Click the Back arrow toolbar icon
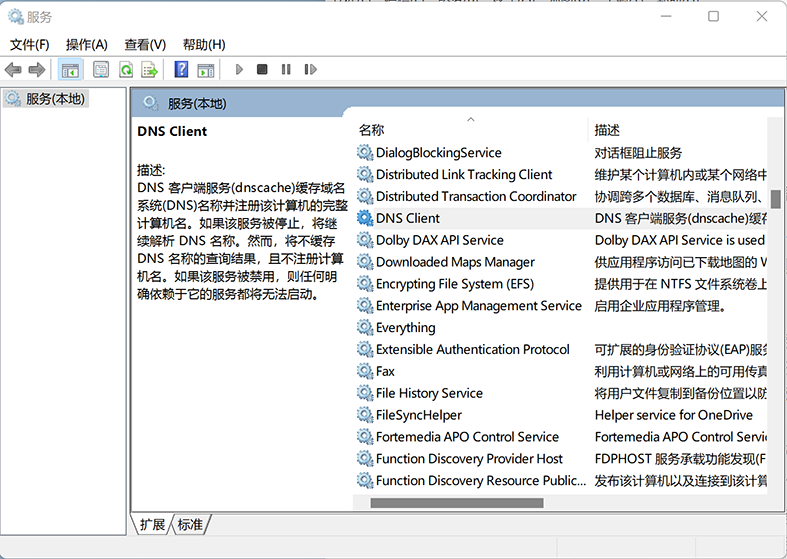The width and height of the screenshot is (787, 559). point(13,69)
